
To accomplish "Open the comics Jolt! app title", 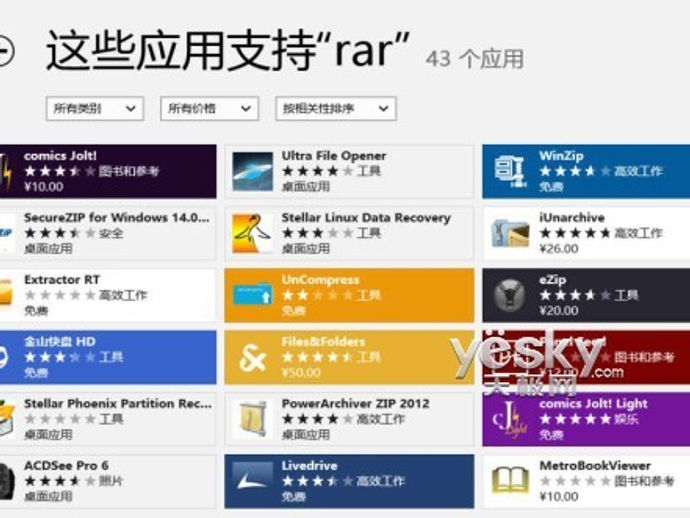I will click(x=60, y=156).
